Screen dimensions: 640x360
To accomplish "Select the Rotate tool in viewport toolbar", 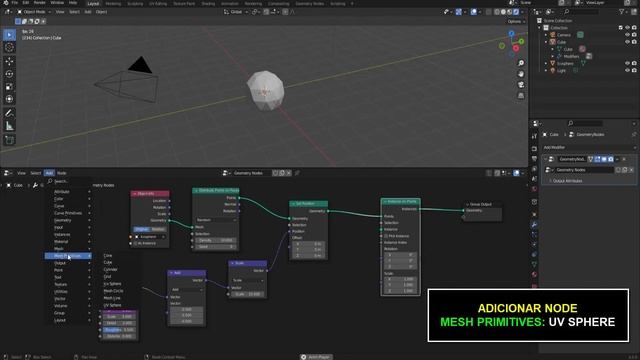I will [9, 74].
